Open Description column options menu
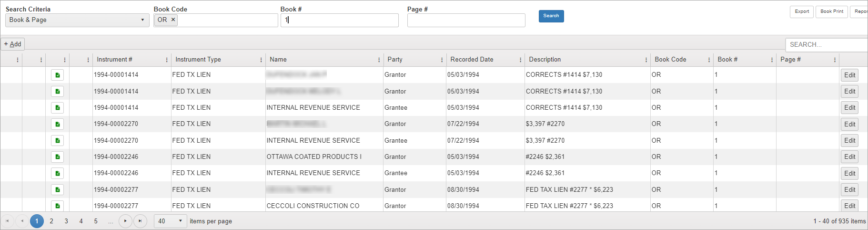This screenshot has width=868, height=230. (x=646, y=60)
